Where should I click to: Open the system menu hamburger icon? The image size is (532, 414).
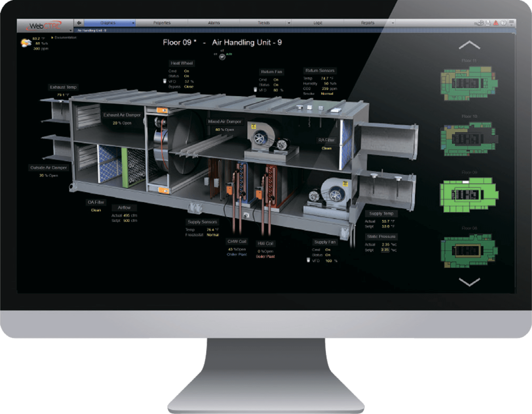point(512,23)
